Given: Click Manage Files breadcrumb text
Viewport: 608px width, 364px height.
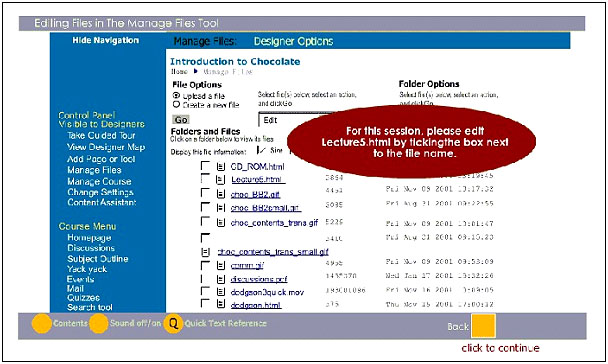Looking at the screenshot, I should point(228,72).
